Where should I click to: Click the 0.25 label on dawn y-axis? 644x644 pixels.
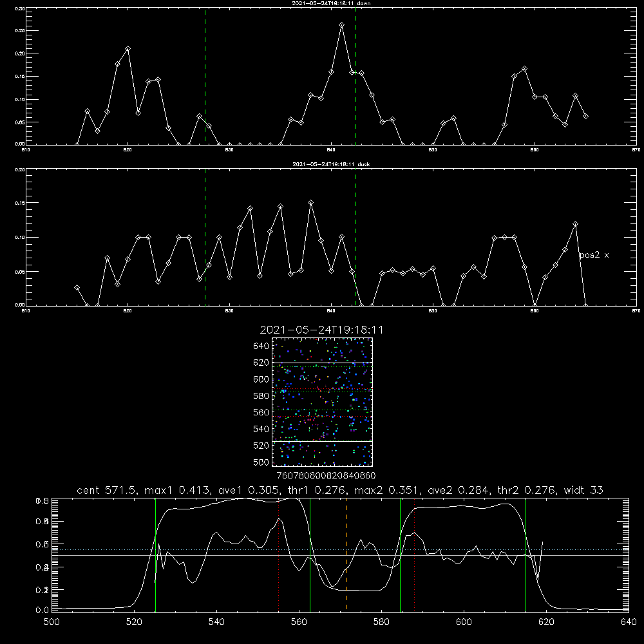coord(20,31)
